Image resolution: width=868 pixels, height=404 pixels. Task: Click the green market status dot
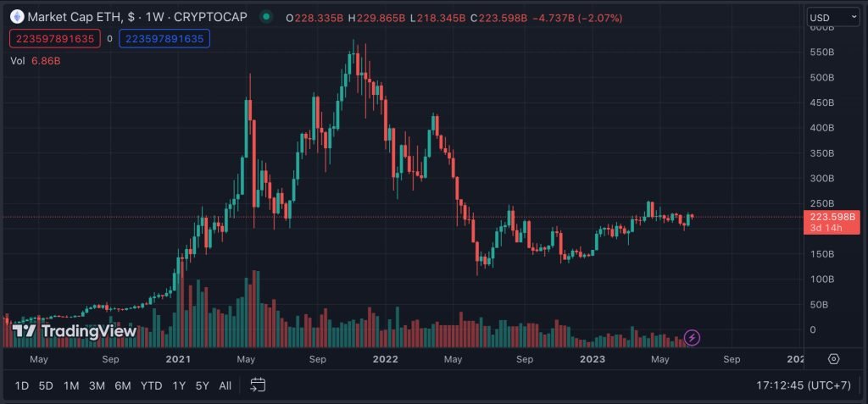(x=266, y=17)
